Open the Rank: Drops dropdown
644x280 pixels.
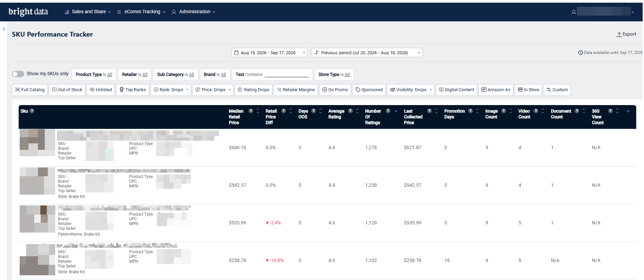(171, 90)
